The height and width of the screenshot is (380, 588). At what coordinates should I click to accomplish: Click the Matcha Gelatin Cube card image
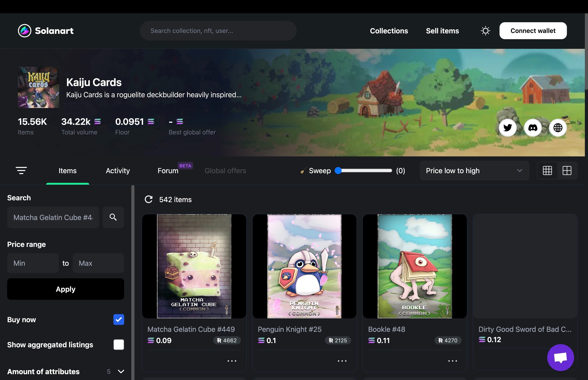pyautogui.click(x=194, y=266)
